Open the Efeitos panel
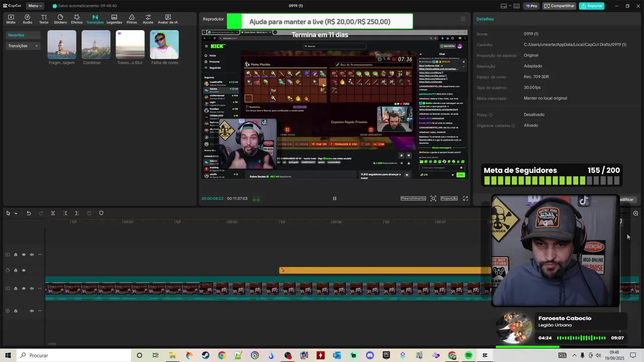Image resolution: width=644 pixels, height=362 pixels. [77, 19]
